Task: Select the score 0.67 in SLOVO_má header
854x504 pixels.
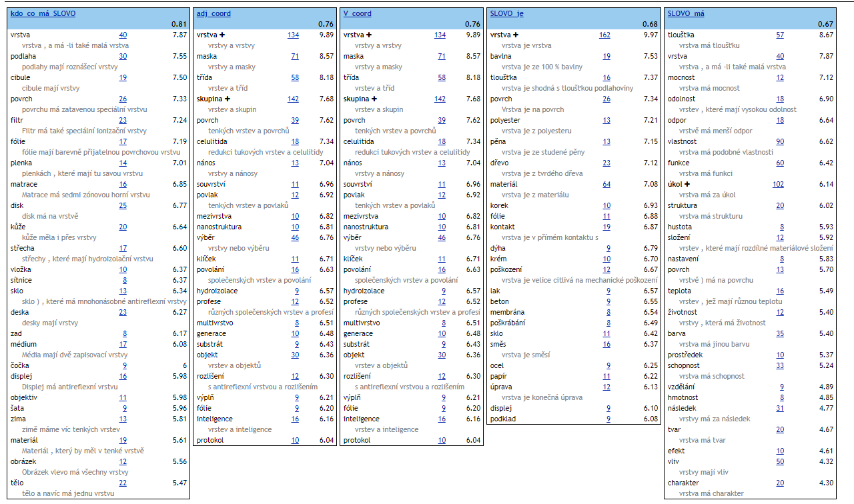Action: pos(826,24)
